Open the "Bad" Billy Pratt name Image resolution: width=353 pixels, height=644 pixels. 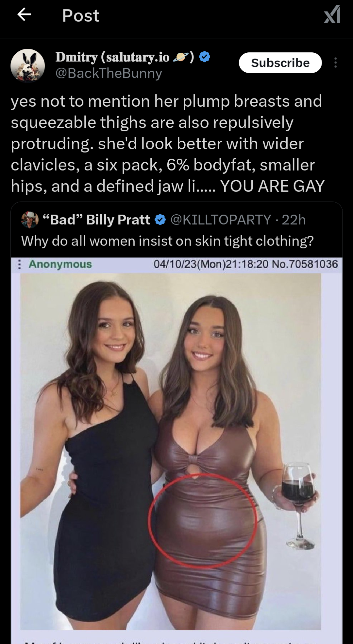click(96, 220)
